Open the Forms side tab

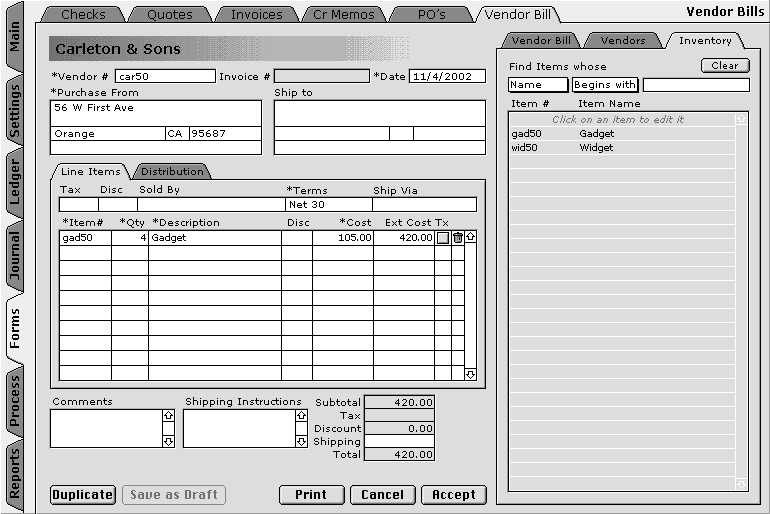pos(14,328)
